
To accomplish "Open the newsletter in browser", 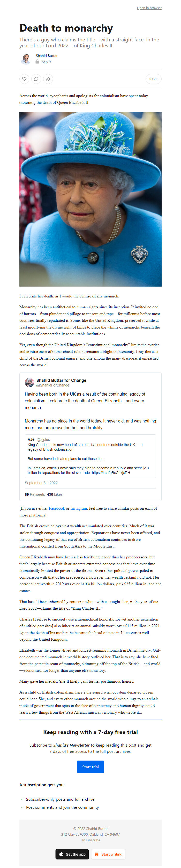I will tap(149, 8).
